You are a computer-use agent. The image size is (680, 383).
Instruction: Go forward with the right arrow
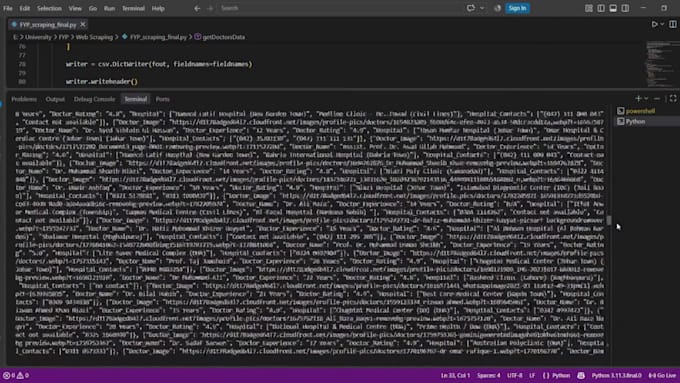pyautogui.click(x=210, y=8)
